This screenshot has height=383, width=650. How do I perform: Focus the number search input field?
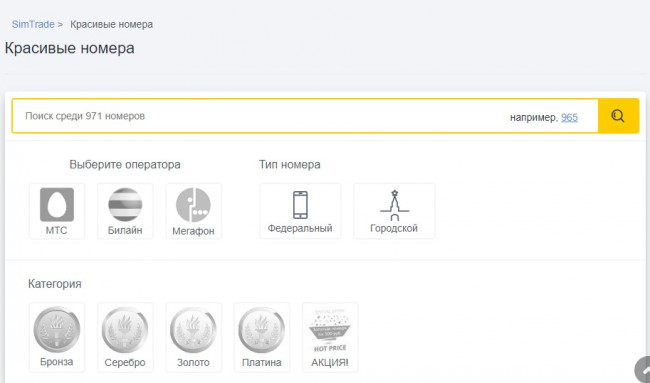coord(305,116)
